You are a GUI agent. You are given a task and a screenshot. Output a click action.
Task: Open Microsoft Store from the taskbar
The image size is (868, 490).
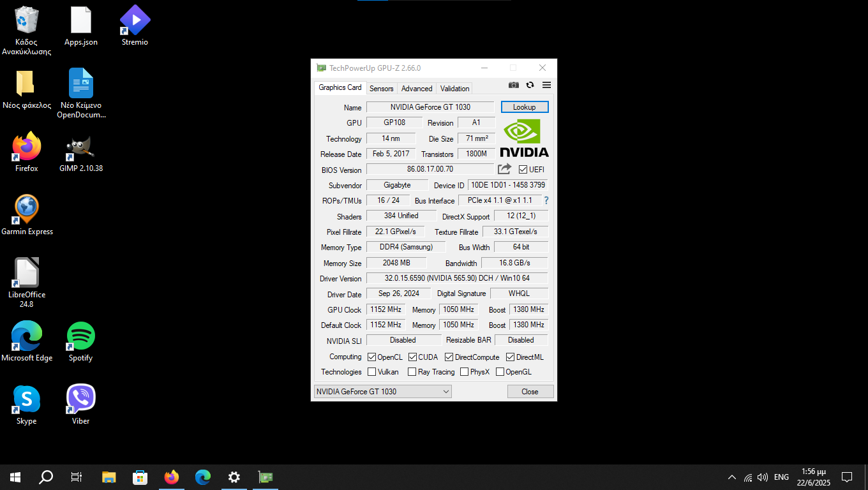pyautogui.click(x=140, y=477)
